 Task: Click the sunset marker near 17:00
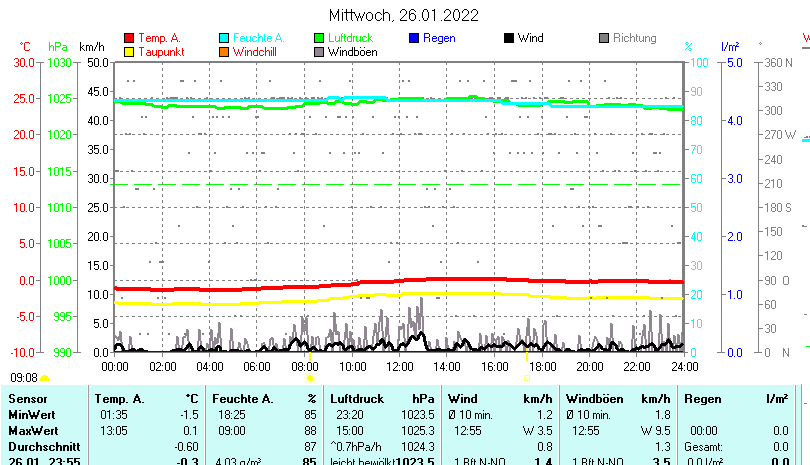pyautogui.click(x=526, y=378)
